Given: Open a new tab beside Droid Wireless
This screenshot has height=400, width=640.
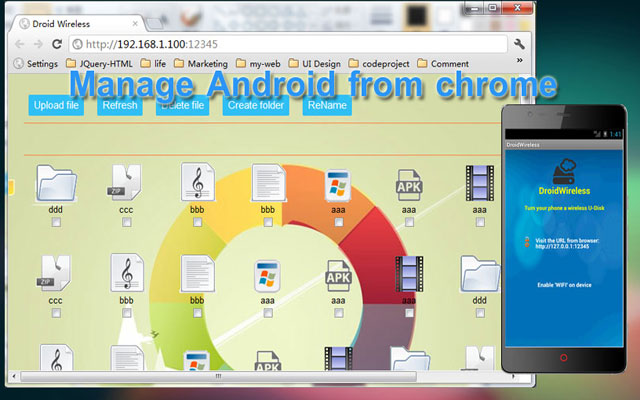Looking at the screenshot, I should 154,24.
